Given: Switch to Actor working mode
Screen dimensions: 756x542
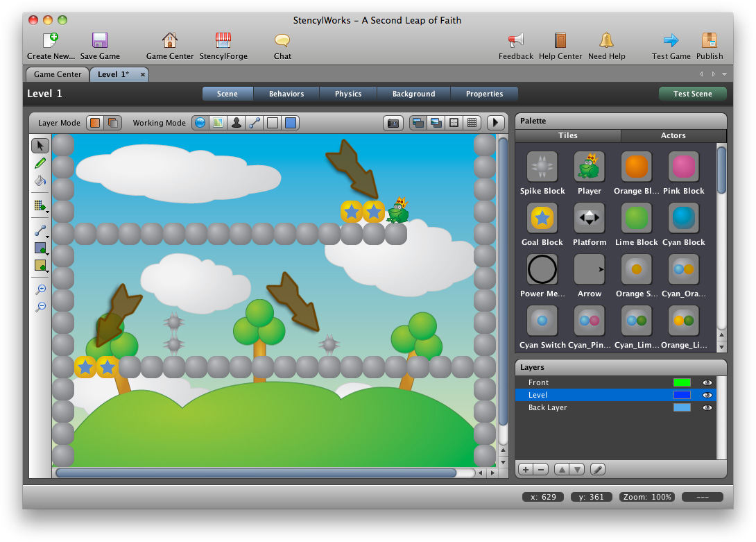Looking at the screenshot, I should click(236, 123).
